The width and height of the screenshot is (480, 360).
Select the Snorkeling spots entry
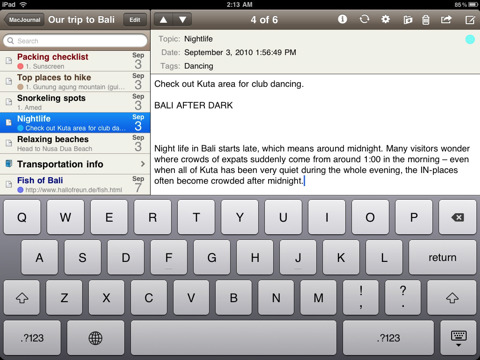(x=75, y=102)
